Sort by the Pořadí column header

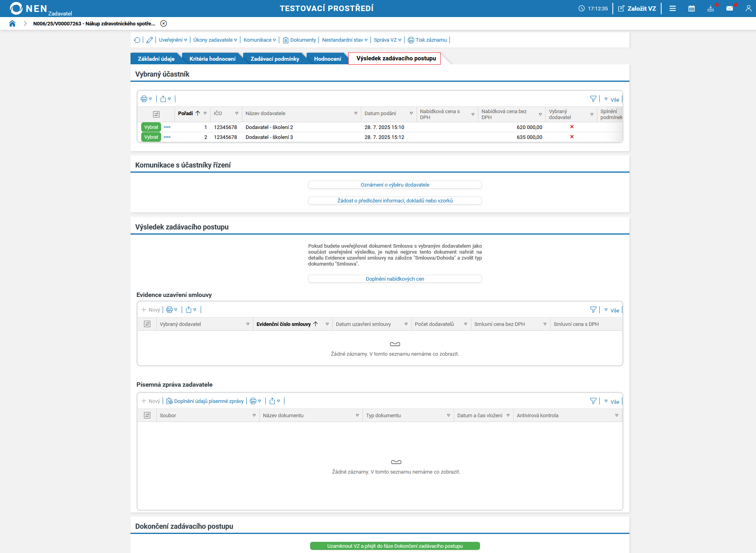[186, 114]
